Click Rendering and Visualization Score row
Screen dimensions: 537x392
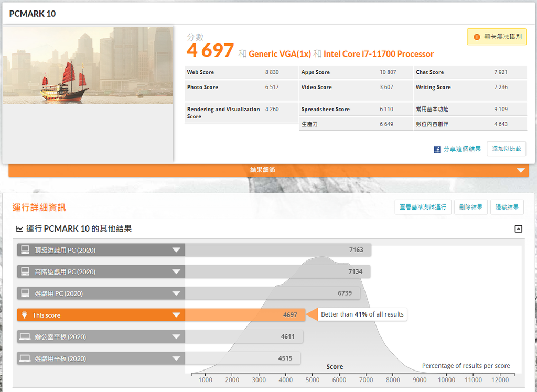pos(241,113)
